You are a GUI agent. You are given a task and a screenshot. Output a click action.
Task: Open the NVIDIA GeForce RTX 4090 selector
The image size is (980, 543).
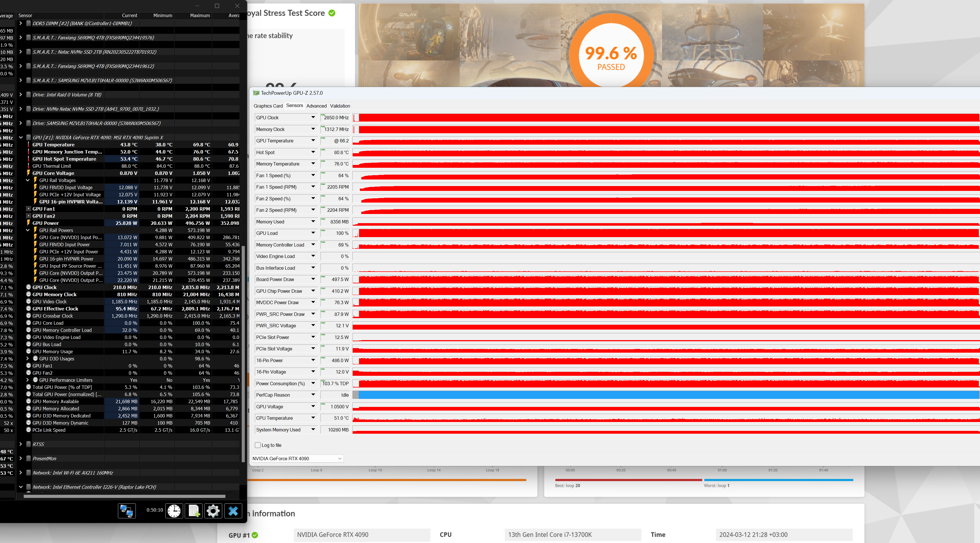(297, 459)
